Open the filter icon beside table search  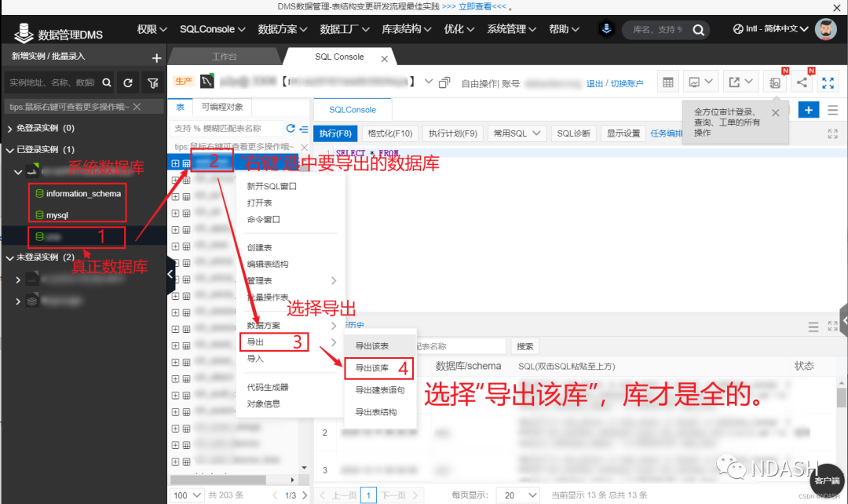coord(305,129)
